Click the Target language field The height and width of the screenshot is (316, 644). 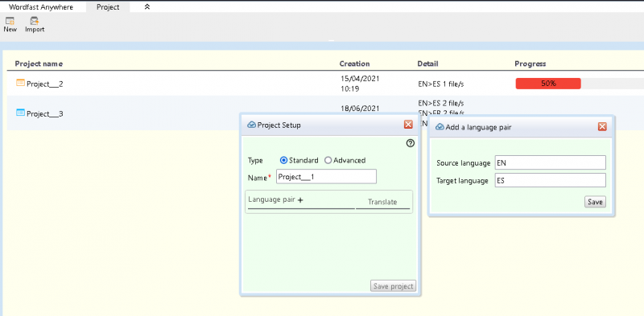click(x=551, y=180)
